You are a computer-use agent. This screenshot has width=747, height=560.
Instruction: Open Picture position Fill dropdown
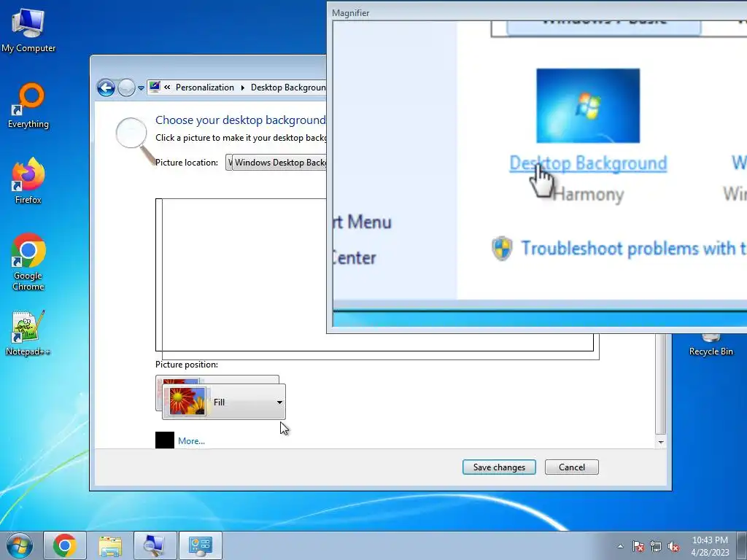tap(224, 402)
